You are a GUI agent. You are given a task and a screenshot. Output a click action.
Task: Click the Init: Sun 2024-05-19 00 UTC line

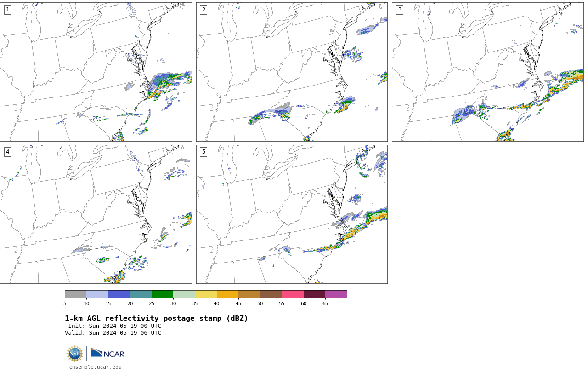[x=114, y=326]
